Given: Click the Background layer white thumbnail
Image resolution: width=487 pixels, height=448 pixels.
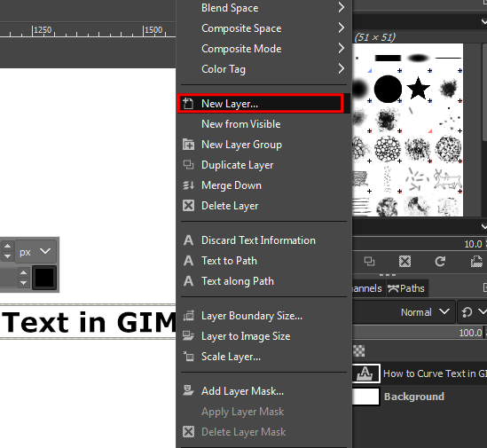Looking at the screenshot, I should [365, 397].
